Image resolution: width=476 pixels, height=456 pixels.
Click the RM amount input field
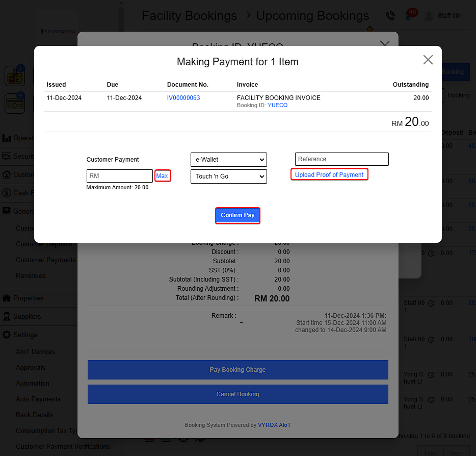coord(120,176)
